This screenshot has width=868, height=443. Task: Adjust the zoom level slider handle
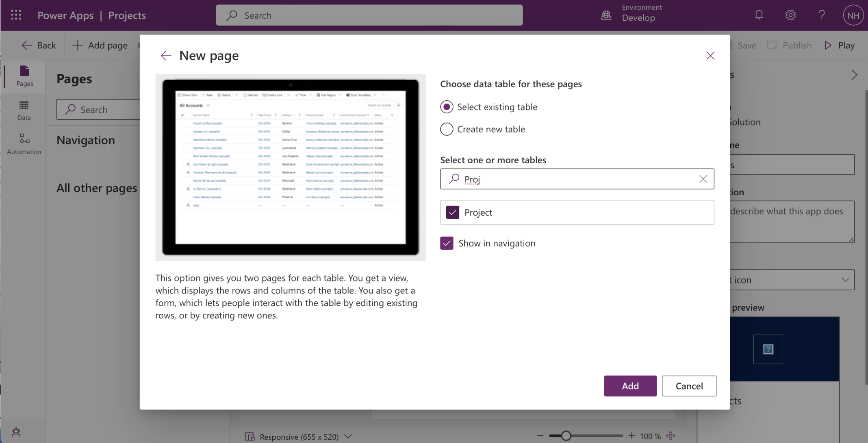[x=566, y=436]
